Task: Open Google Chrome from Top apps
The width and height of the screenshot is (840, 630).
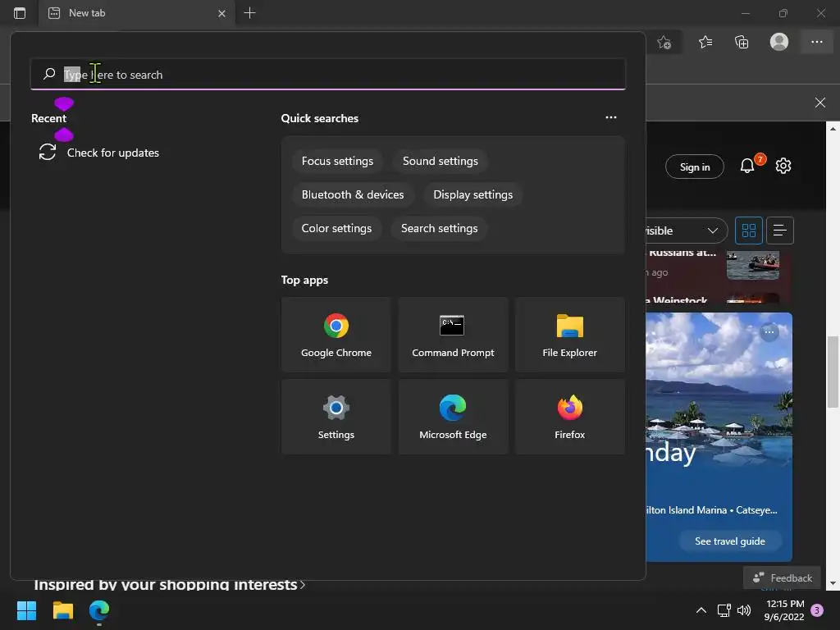Action: pyautogui.click(x=336, y=335)
